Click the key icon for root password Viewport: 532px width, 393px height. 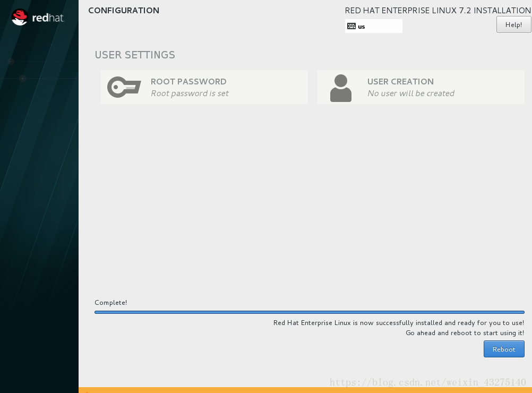(124, 87)
